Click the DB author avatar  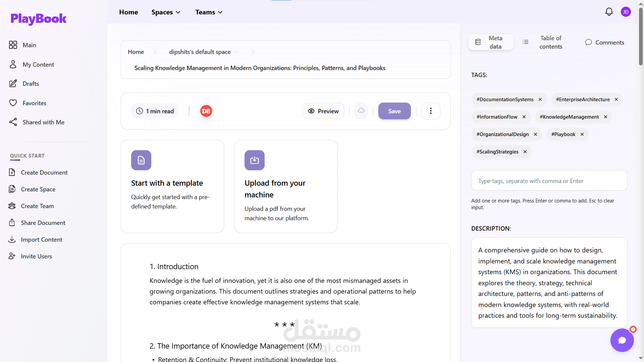[206, 111]
